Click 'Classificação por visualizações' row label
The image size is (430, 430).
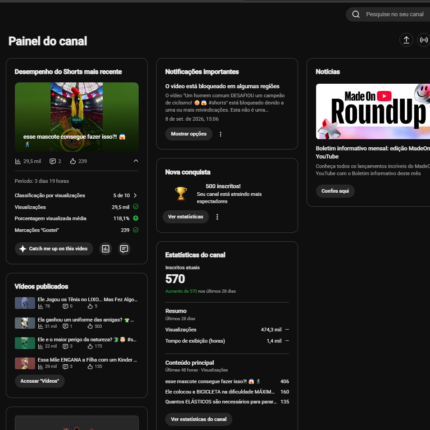coord(50,195)
